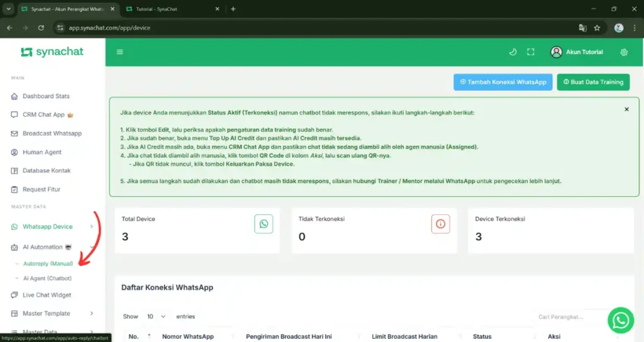
Task: Click WhatsApp icon in Total Device card
Action: 264,224
